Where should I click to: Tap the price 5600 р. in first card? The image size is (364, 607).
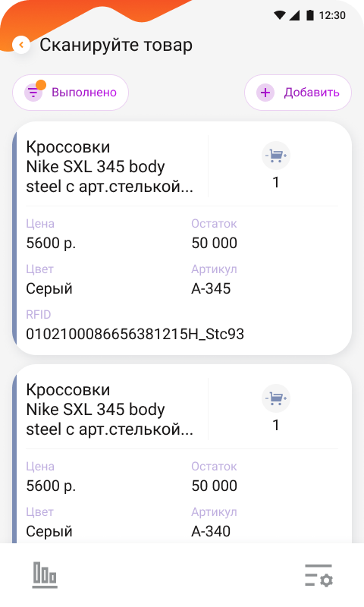[51, 243]
